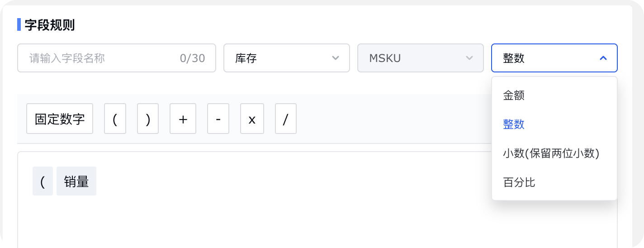Open the disabled MSKU dropdown
This screenshot has height=248, width=644.
point(421,58)
